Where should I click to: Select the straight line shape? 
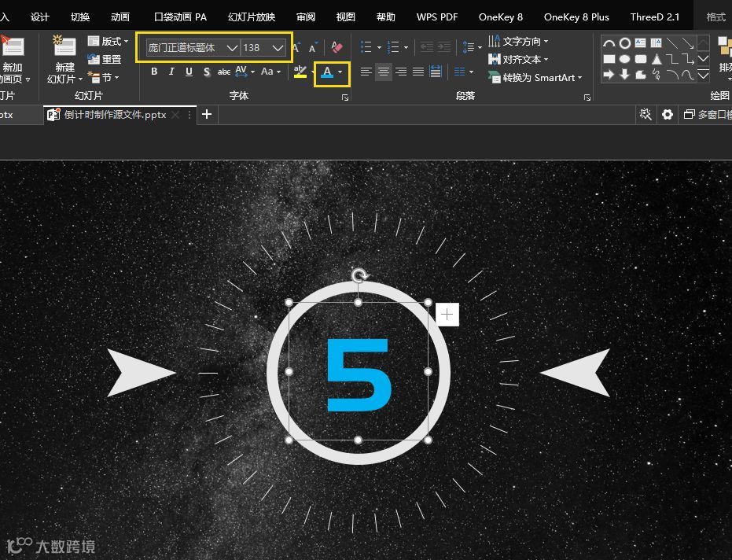(x=671, y=43)
